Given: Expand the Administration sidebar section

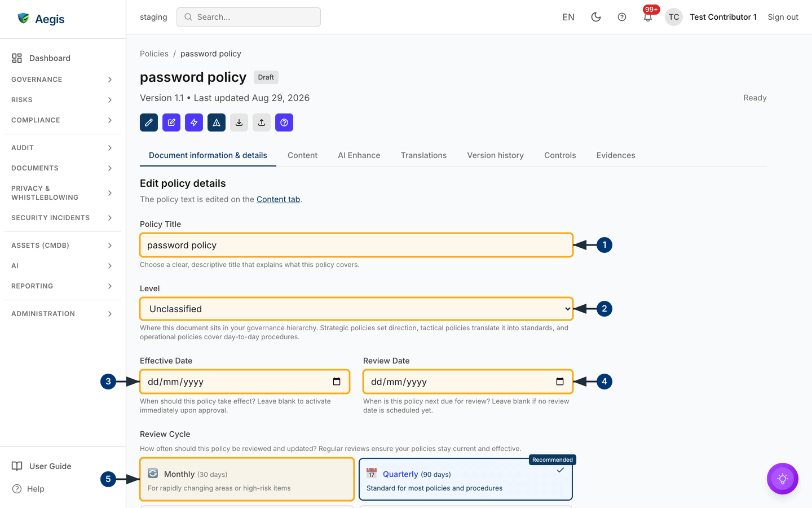Looking at the screenshot, I should coord(63,314).
